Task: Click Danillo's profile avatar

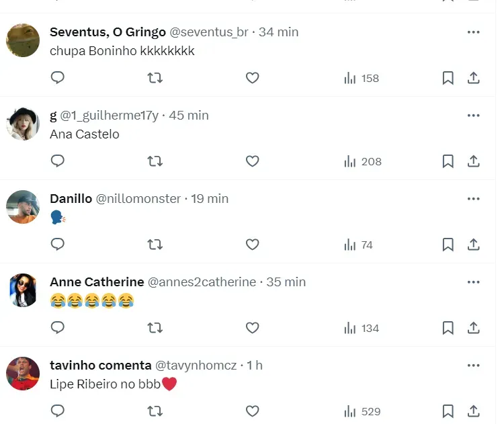Action: coord(23,207)
